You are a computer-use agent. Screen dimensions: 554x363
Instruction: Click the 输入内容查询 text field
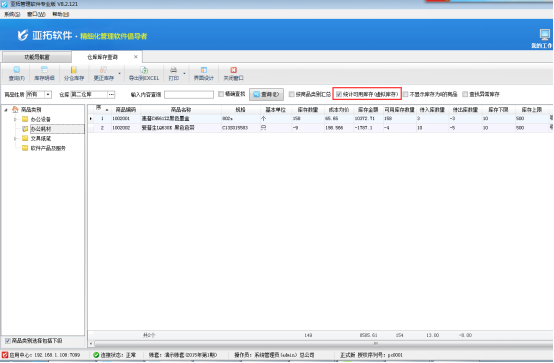click(x=189, y=94)
